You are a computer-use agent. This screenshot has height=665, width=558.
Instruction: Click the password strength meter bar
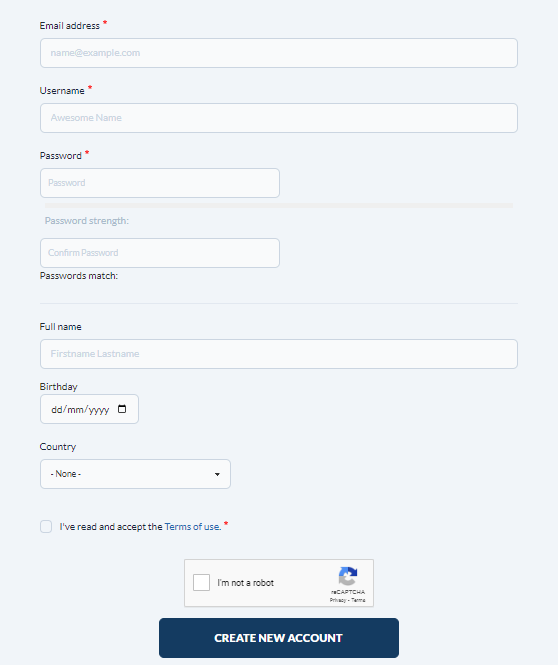[x=279, y=206]
